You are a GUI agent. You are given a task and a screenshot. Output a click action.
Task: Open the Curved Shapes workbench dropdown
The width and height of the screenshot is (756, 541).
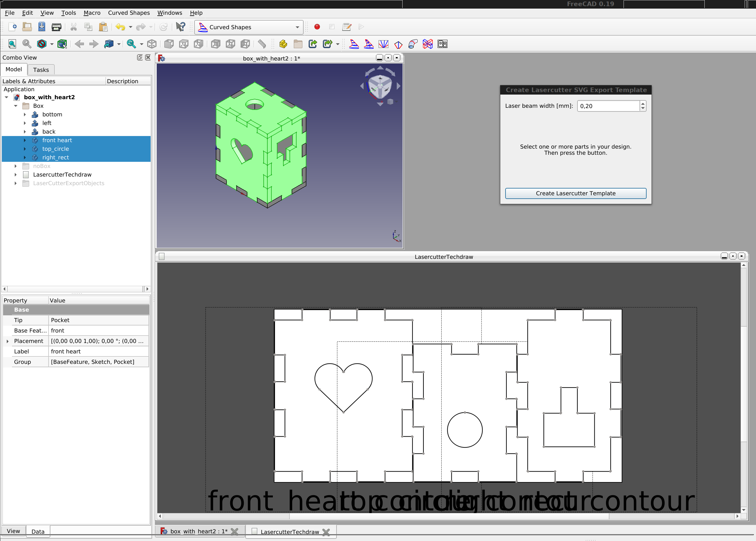249,27
